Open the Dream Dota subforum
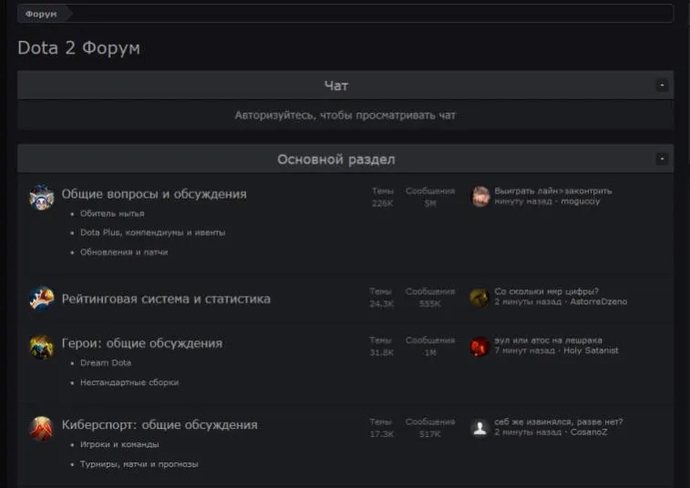Image resolution: width=690 pixels, height=488 pixels. (106, 363)
